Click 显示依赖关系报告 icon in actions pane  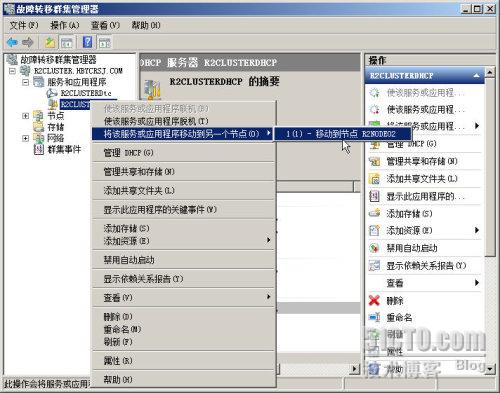[x=375, y=265]
